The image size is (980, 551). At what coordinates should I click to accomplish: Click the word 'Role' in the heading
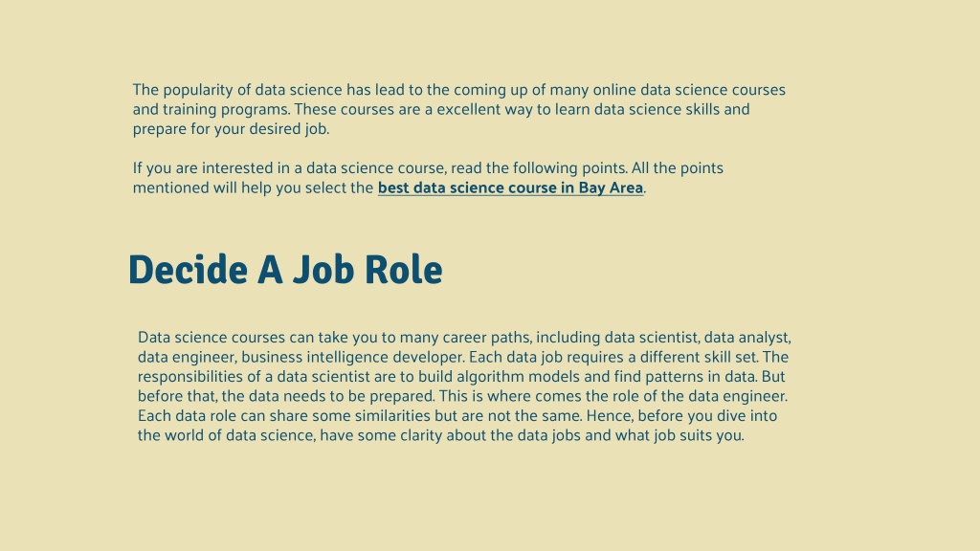tap(404, 270)
